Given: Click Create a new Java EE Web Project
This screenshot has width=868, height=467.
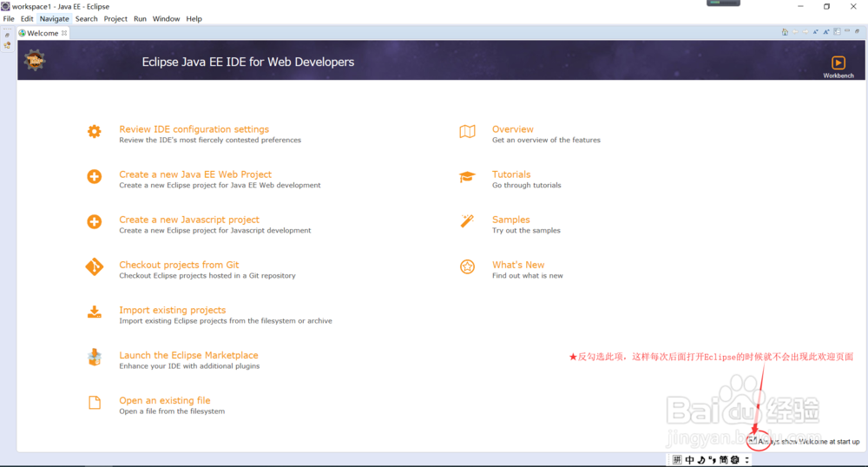Looking at the screenshot, I should click(x=195, y=174).
